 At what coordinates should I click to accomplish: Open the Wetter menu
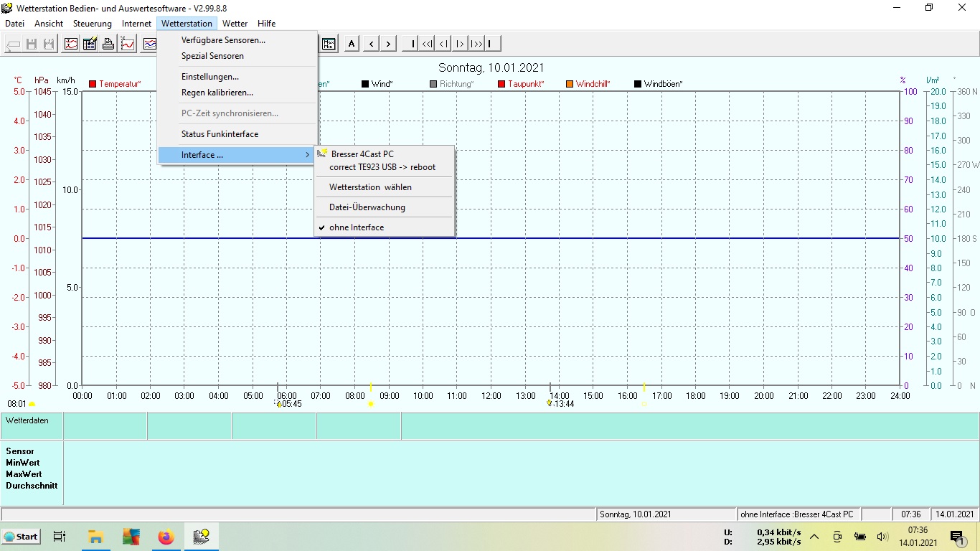coord(235,24)
